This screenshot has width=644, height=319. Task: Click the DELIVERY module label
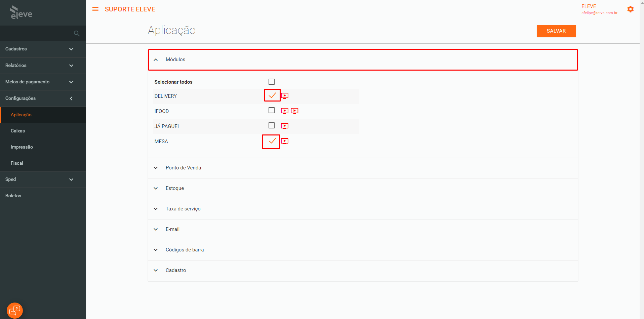(166, 96)
